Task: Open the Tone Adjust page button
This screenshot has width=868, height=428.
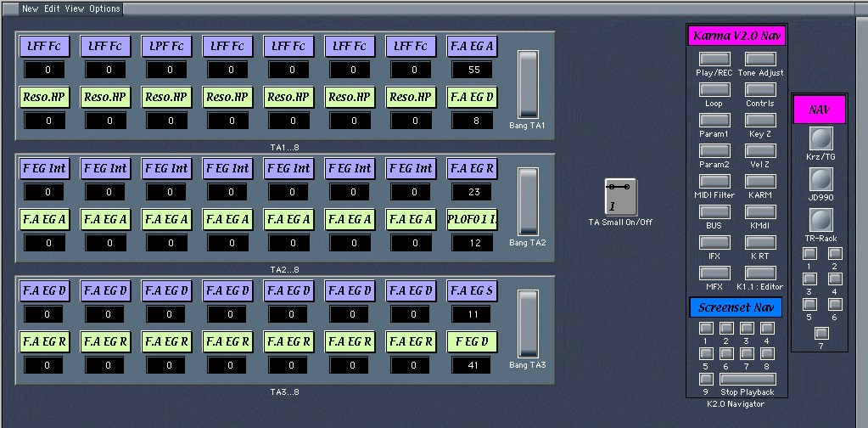Action: (760, 59)
